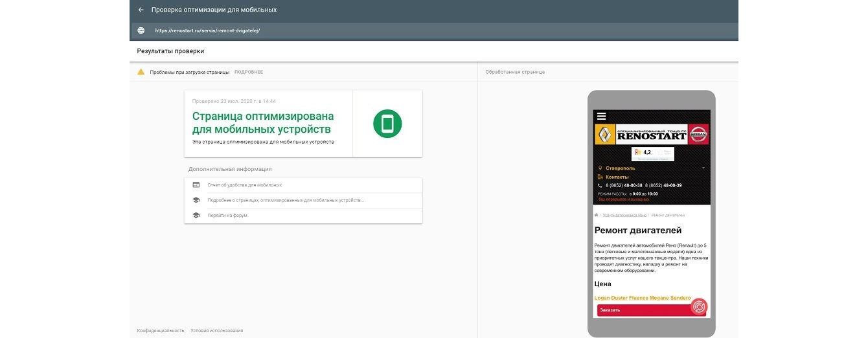Select the RENOSTART banner logo
The width and height of the screenshot is (868, 338).
(652, 135)
